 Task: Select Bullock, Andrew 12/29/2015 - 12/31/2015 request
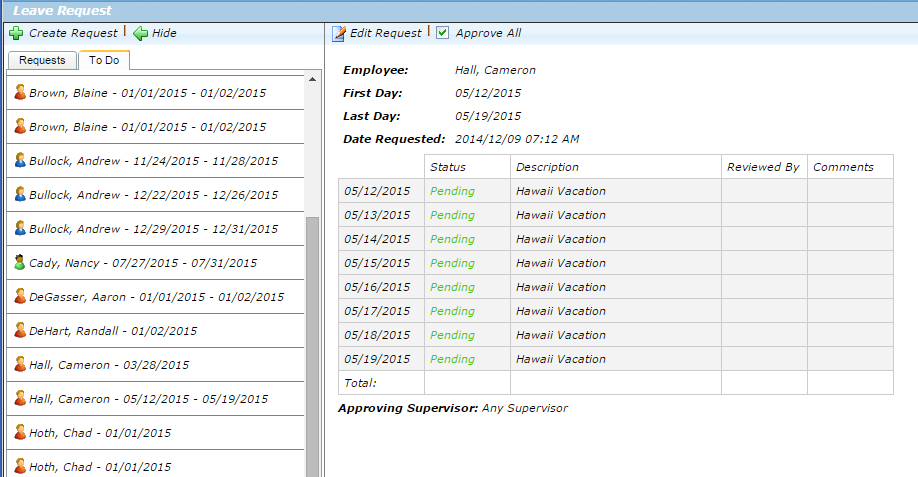click(153, 228)
